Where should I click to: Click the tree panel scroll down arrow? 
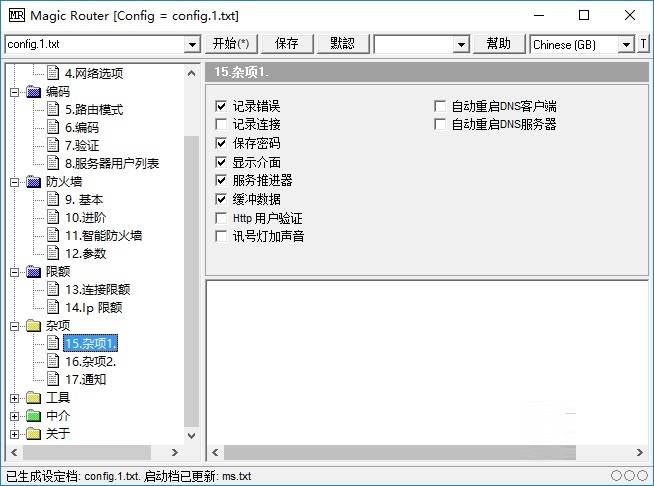tap(191, 436)
